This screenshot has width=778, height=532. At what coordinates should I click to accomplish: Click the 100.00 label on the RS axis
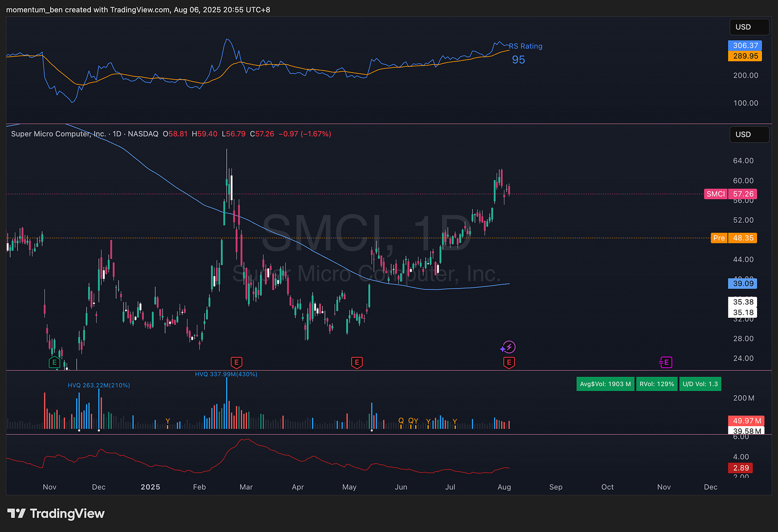(x=745, y=103)
